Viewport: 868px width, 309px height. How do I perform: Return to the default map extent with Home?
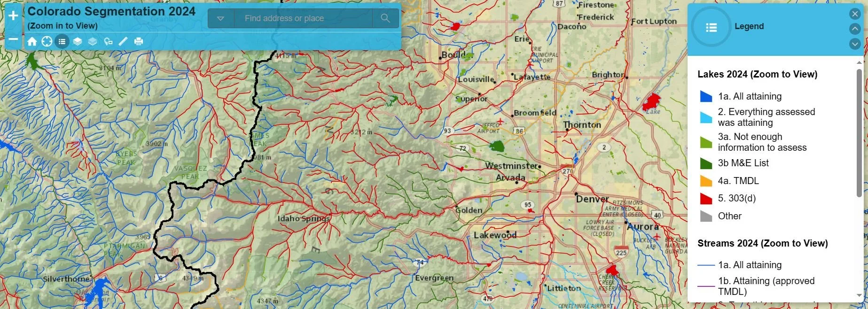pos(32,41)
